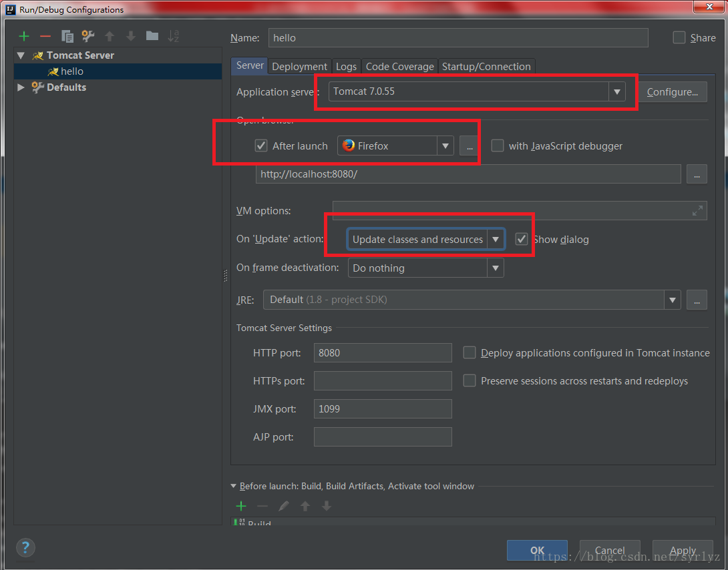Enable with JavaScript debugger checkbox
Screen dimensions: 728x570
[x=498, y=146]
